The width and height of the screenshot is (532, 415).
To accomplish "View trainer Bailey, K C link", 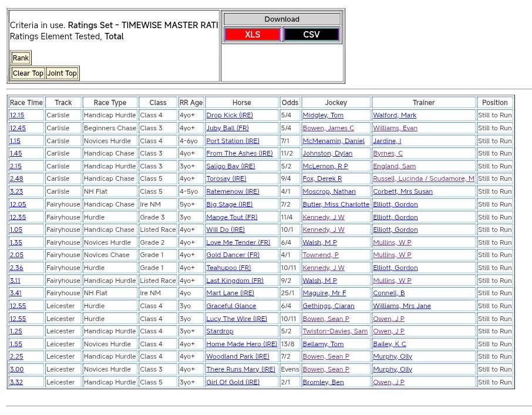I will click(389, 345).
